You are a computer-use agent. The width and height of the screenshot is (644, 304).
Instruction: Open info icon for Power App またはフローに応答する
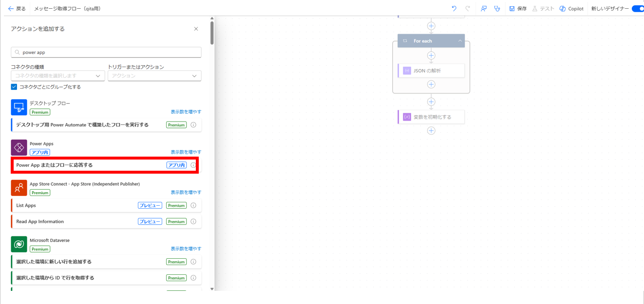click(x=193, y=165)
